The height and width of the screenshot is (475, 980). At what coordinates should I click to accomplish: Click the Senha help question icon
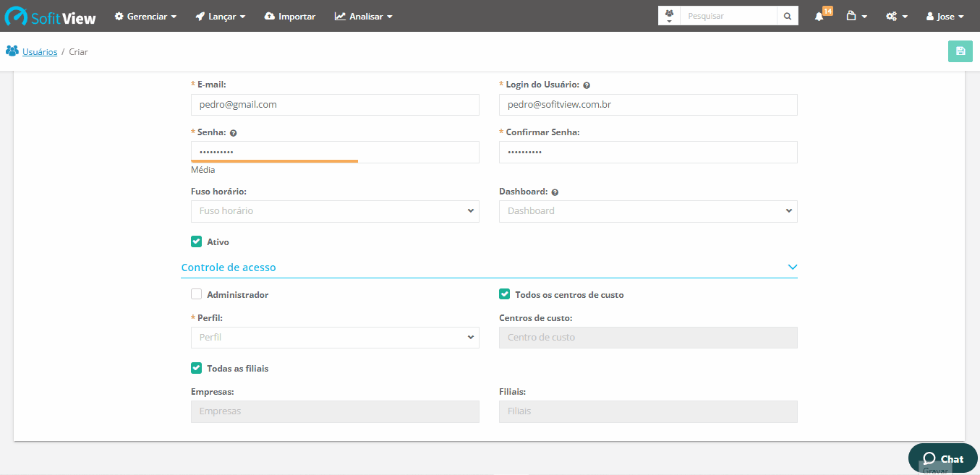coord(234,133)
